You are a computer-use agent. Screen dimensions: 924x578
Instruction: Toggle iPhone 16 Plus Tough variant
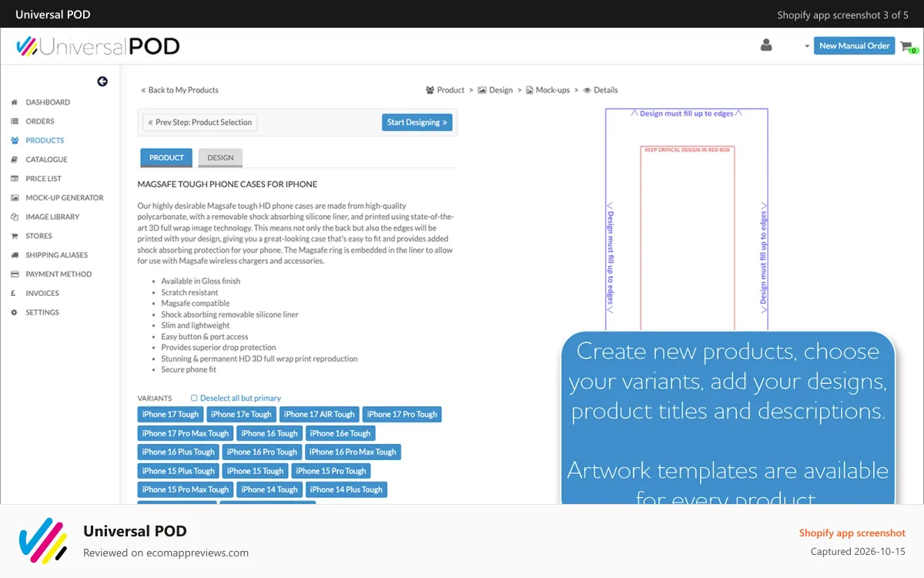179,452
